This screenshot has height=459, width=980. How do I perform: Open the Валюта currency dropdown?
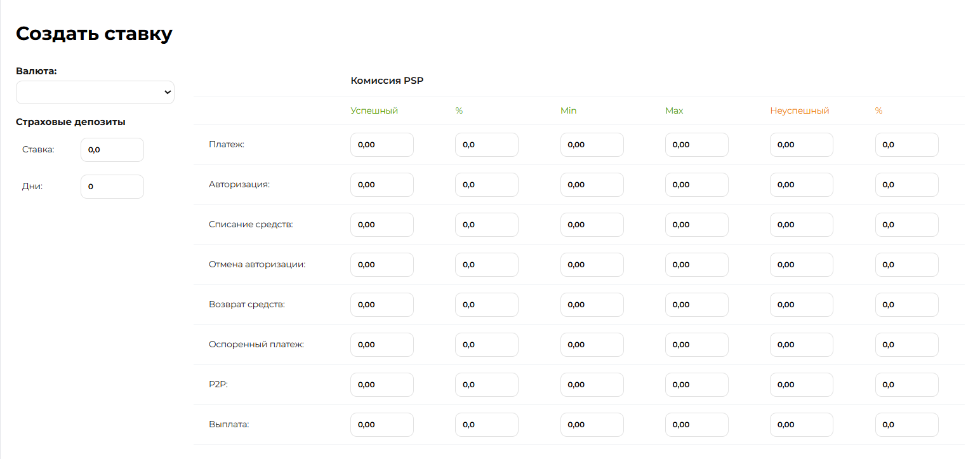pos(95,92)
